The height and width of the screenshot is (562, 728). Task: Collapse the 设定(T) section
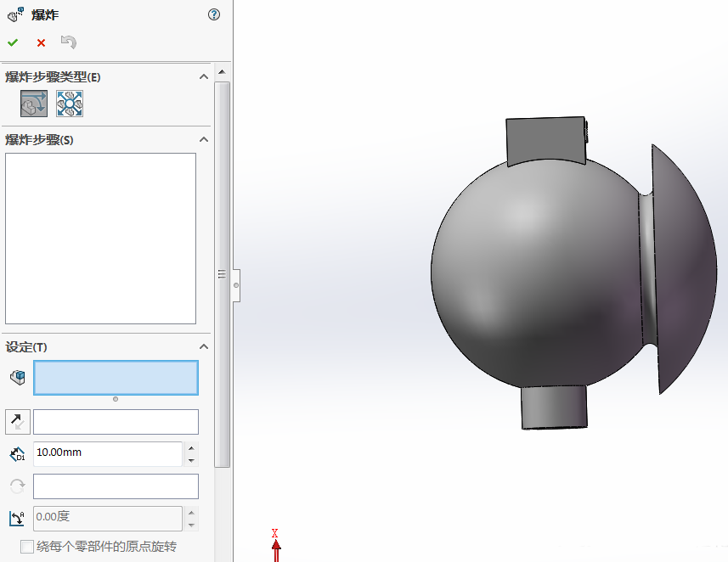[203, 346]
